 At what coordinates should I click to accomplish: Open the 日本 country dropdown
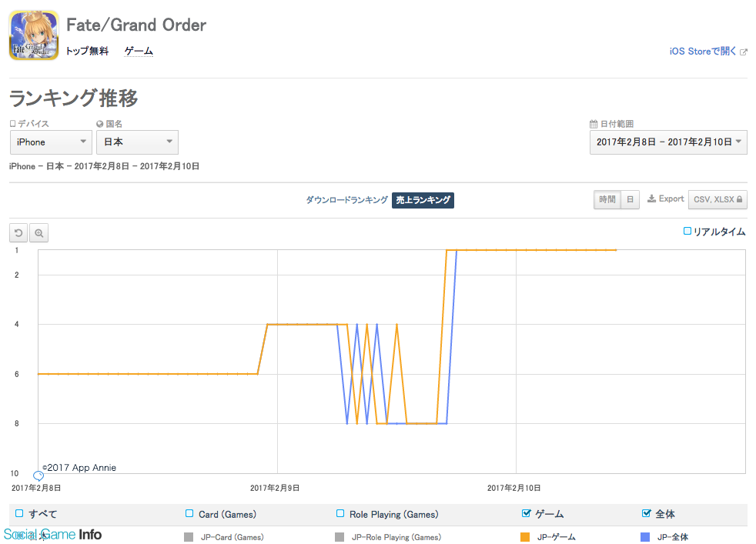pos(137,142)
